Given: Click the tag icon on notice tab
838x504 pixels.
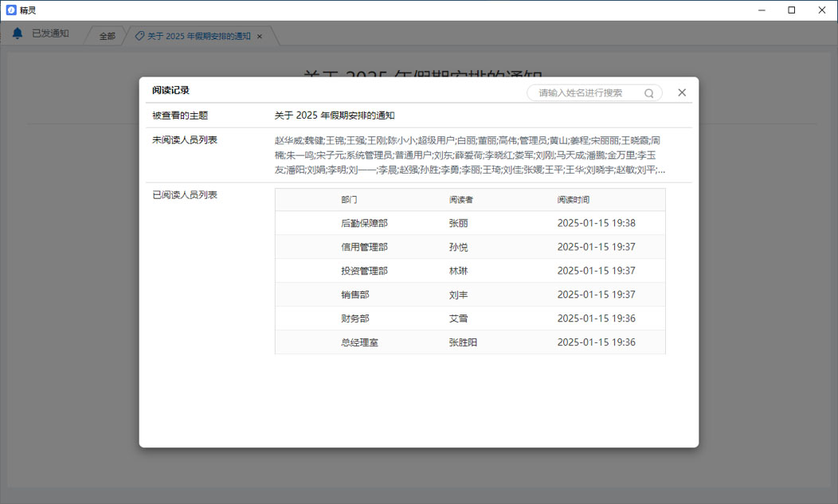Looking at the screenshot, I should tap(140, 37).
